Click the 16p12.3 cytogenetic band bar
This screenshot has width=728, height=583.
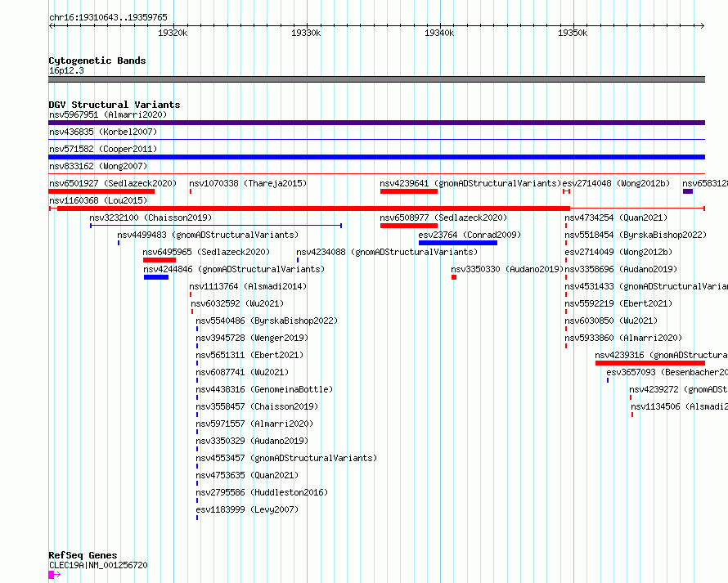click(x=376, y=79)
